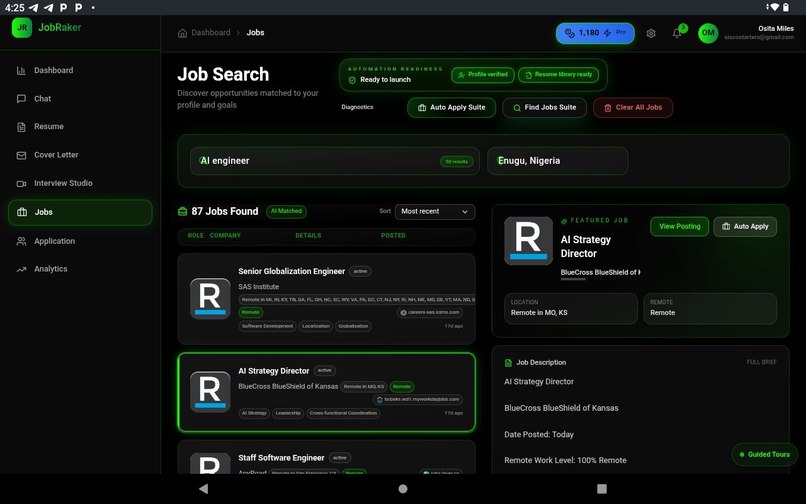
Task: Click the Localization tag
Action: click(x=316, y=326)
